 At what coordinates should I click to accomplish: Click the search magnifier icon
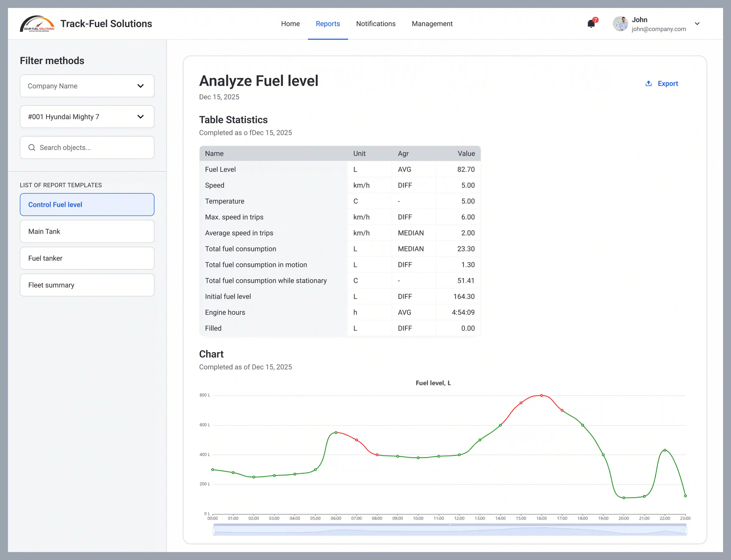click(x=32, y=147)
